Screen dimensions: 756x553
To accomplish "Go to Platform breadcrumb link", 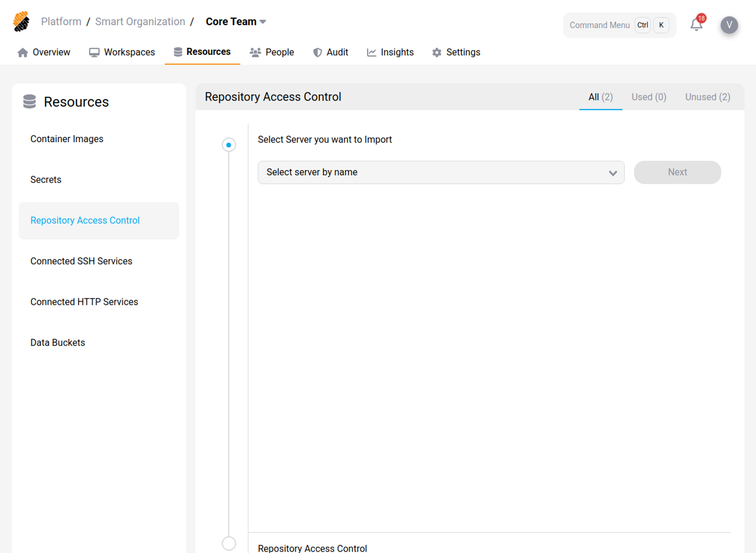I will pyautogui.click(x=61, y=22).
